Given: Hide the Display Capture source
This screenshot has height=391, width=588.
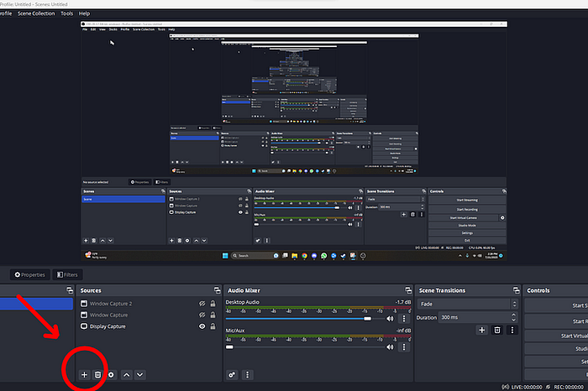Looking at the screenshot, I should point(202,326).
